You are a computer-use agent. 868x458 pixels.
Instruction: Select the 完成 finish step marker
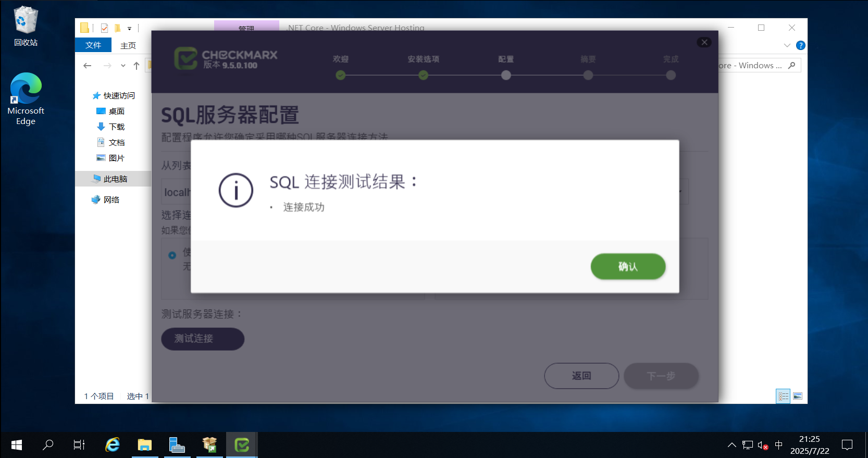pos(671,76)
